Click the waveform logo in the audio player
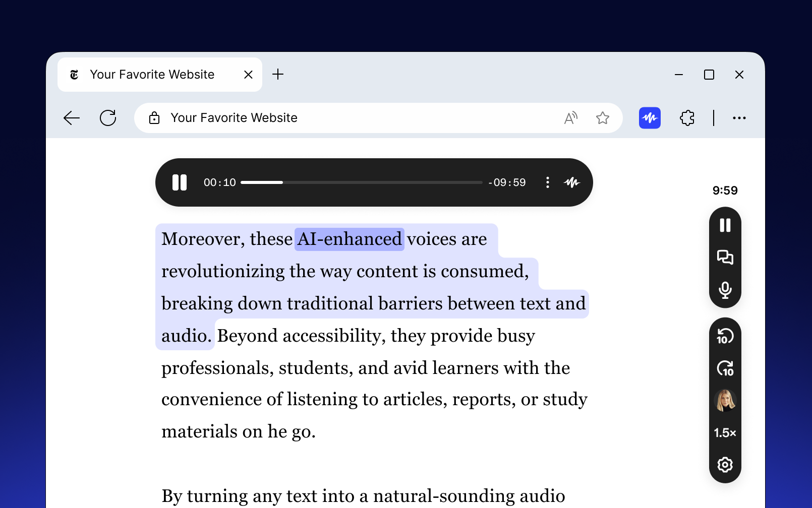 point(572,182)
